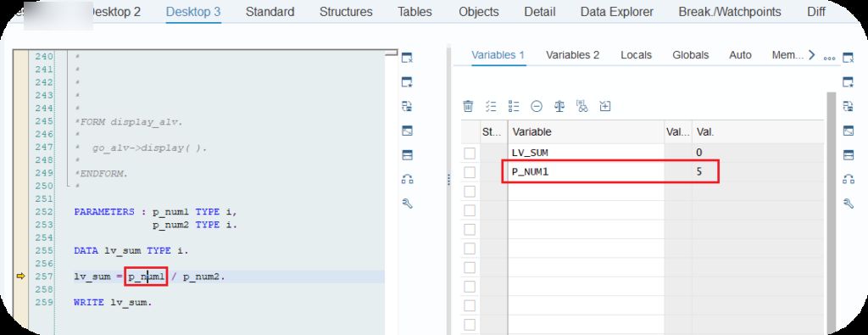The width and height of the screenshot is (868, 335).
Task: Click 'DATA lv_sum TYPE i.' on line 255
Action: 131,250
